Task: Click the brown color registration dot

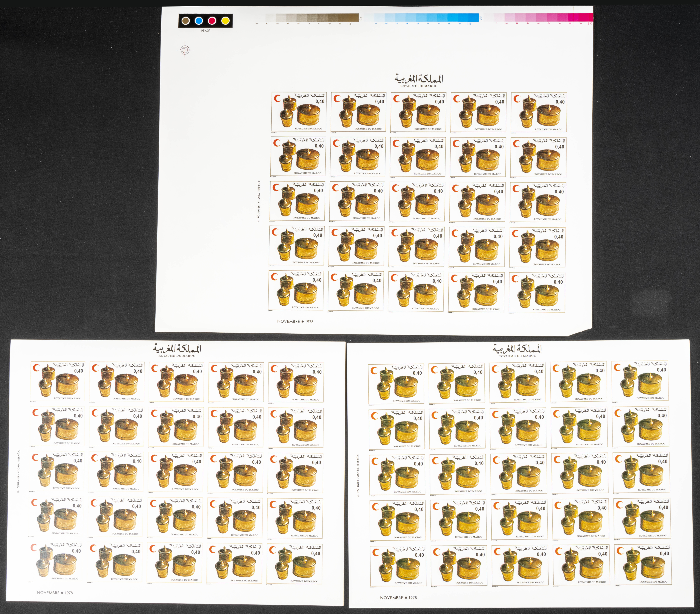Action: click(186, 21)
